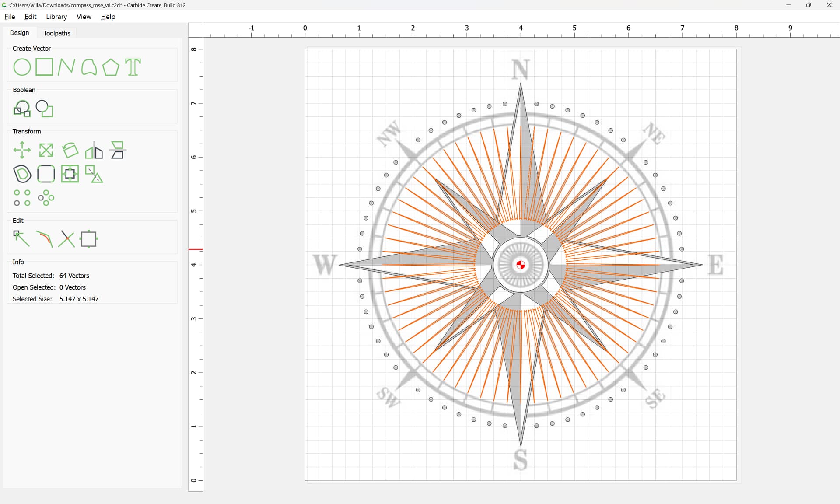
Task: Select the Curve vector tool
Action: point(89,67)
